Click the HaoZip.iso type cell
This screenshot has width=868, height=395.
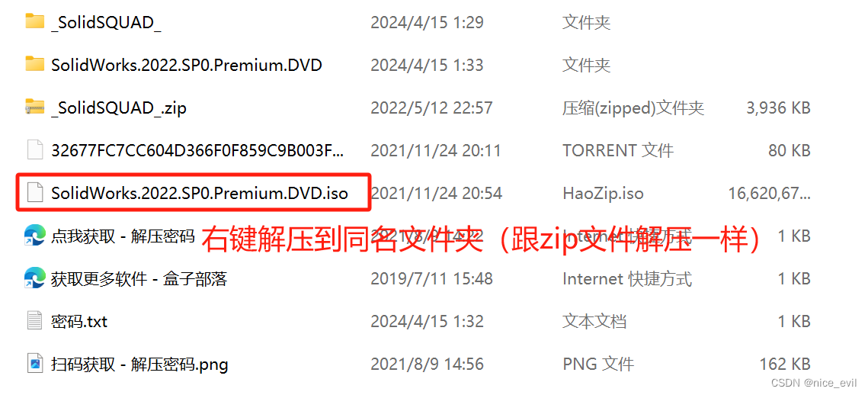click(603, 193)
